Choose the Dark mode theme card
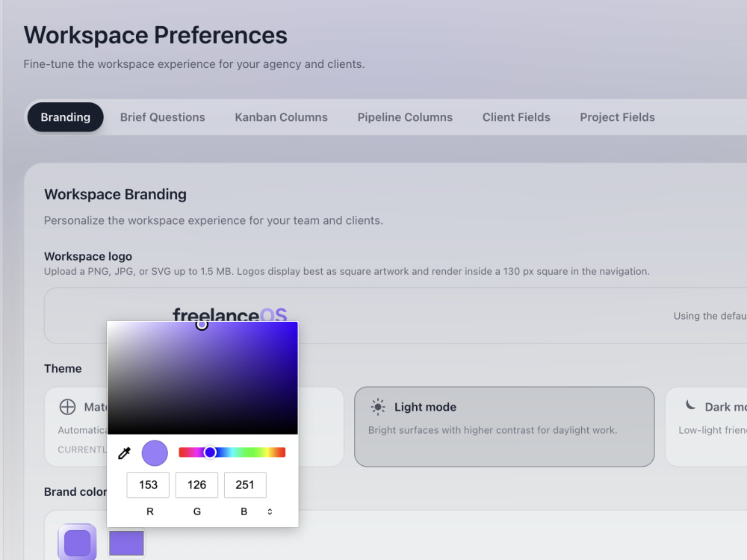 pos(706,426)
